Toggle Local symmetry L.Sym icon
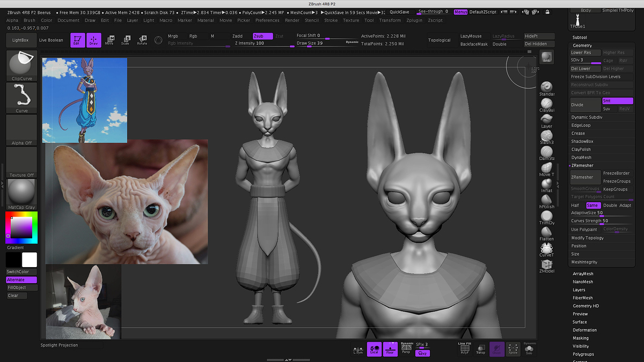 pos(358,349)
